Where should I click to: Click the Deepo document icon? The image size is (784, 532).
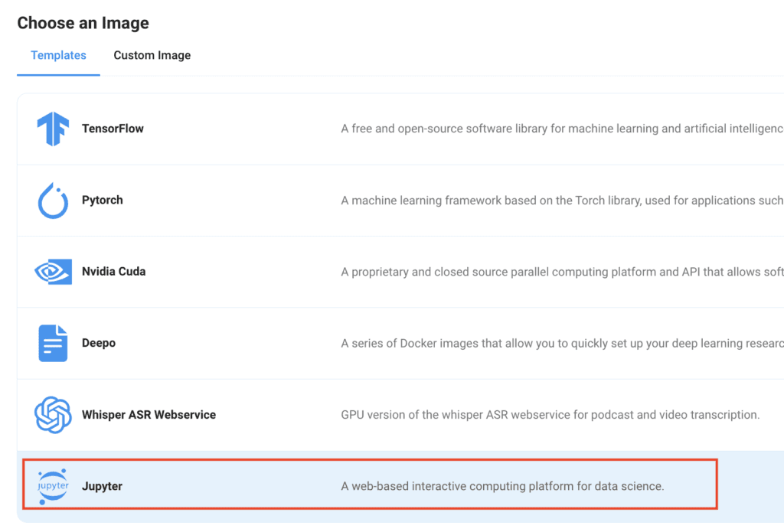click(x=53, y=343)
